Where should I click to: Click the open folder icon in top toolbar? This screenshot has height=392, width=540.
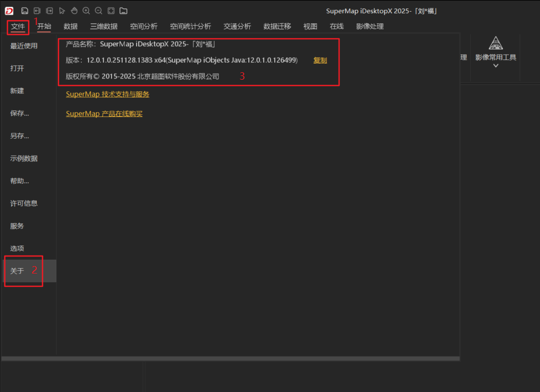point(123,11)
